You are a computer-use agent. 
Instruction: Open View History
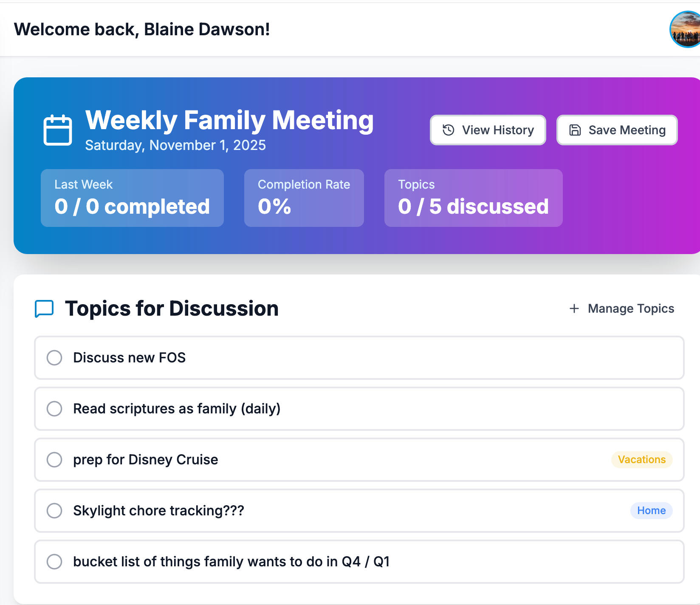tap(488, 130)
